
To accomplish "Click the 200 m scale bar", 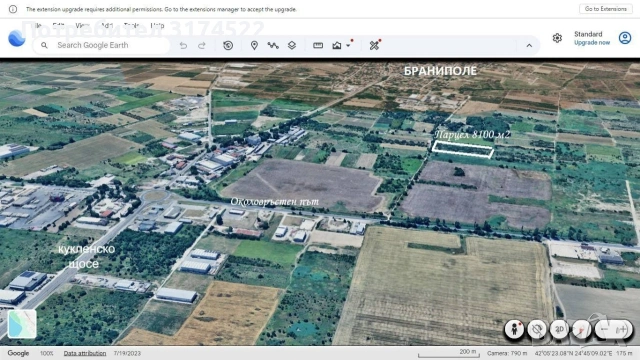I will pos(449,353).
